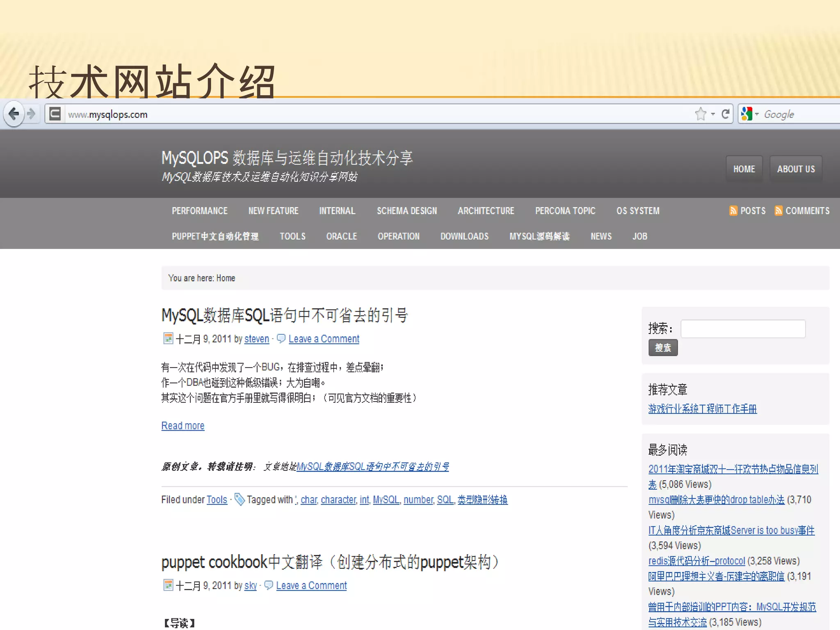This screenshot has width=840, height=630.
Task: Open the post titled MySQL数据库SQL语句中不可省去的引号
Action: (285, 315)
